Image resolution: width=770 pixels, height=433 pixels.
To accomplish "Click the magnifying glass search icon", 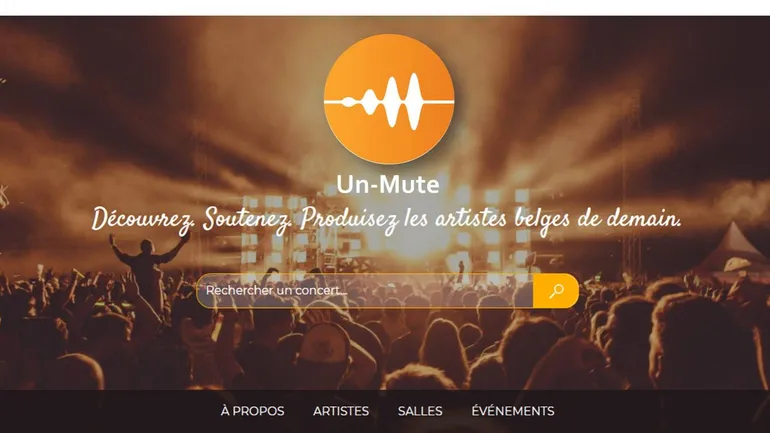I will click(x=556, y=291).
